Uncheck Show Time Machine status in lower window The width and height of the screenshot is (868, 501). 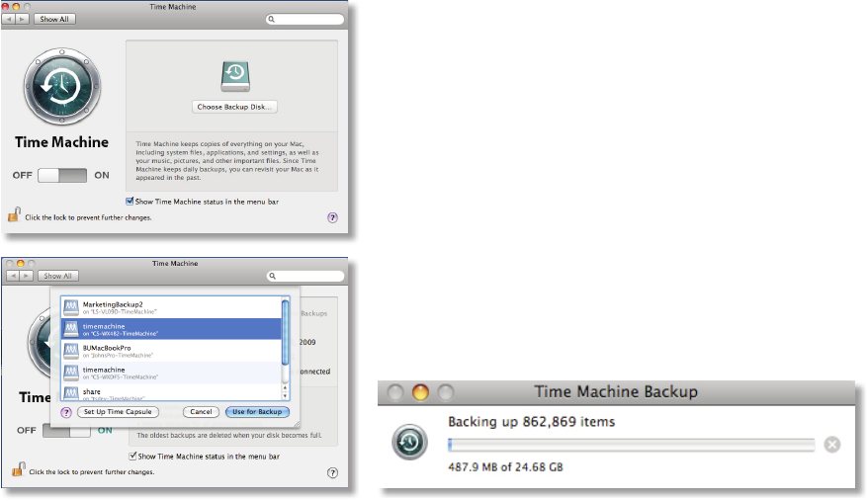tap(132, 457)
